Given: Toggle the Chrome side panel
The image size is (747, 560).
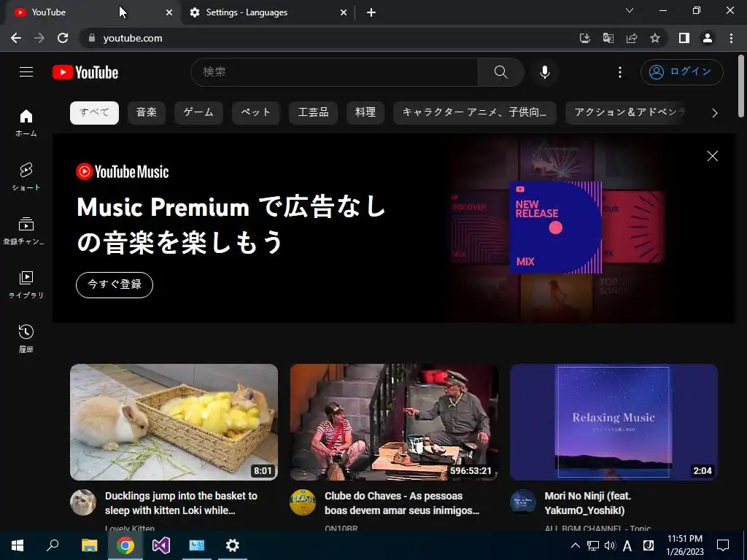Looking at the screenshot, I should pos(684,38).
